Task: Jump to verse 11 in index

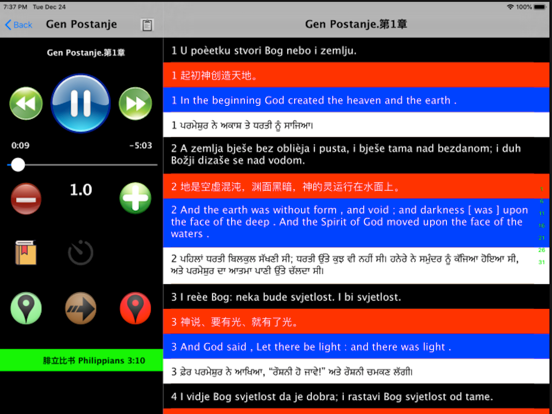Action: 542,213
